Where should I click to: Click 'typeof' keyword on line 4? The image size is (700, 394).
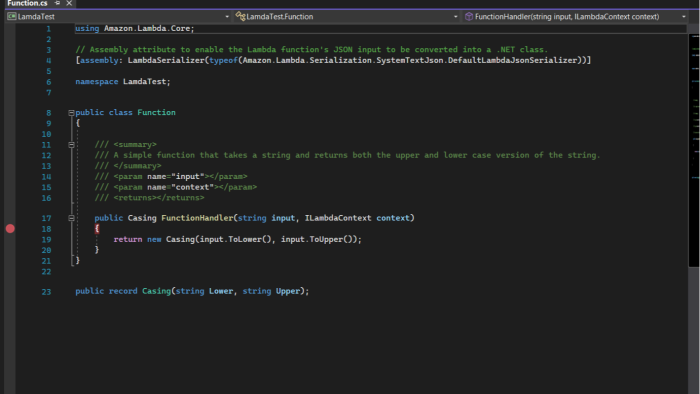pos(223,60)
